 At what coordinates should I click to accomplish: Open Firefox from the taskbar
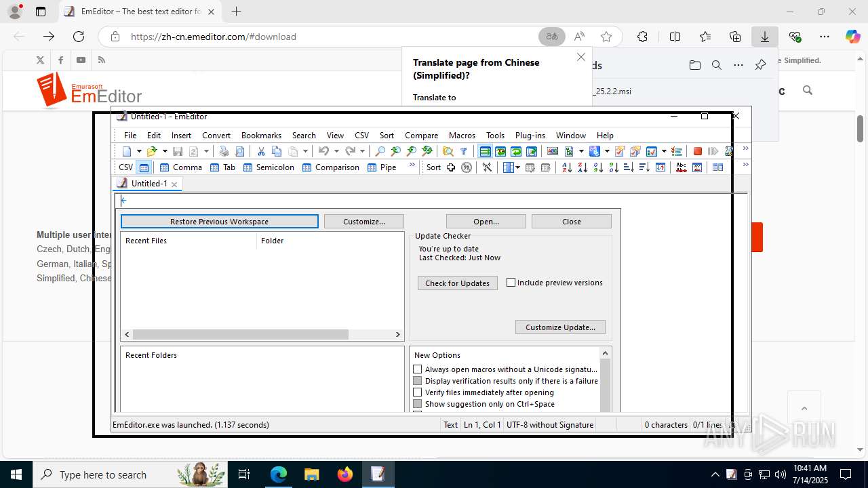pyautogui.click(x=345, y=474)
